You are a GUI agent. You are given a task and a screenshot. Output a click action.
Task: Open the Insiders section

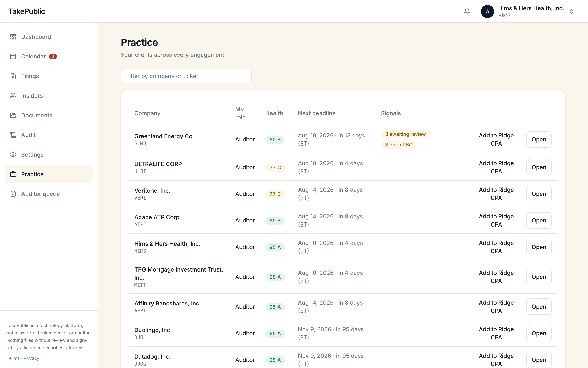[x=49, y=96]
